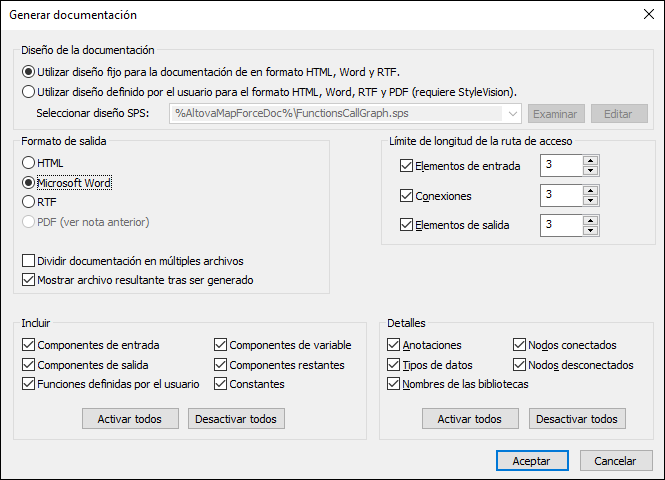Uncheck Nodos desconectados option
The width and height of the screenshot is (665, 480).
pyautogui.click(x=520, y=365)
